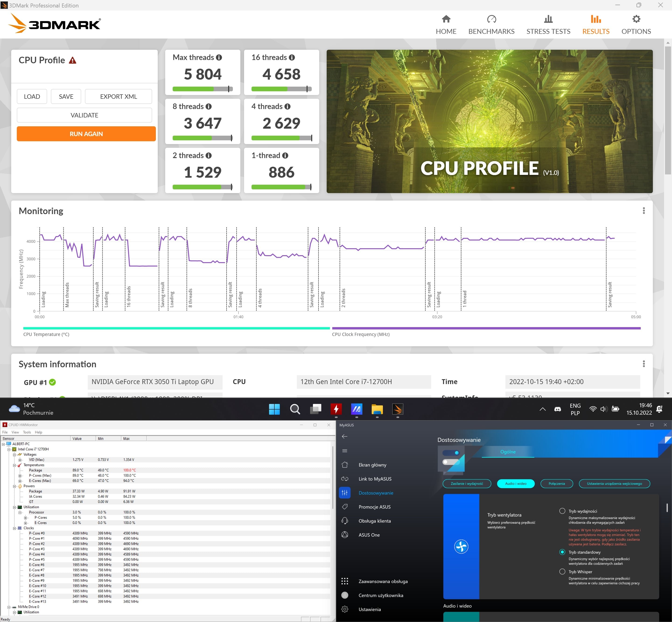Screen dimensions: 672x622
Task: Open ASUS One in the MyASUS sidebar
Action: 369,535
